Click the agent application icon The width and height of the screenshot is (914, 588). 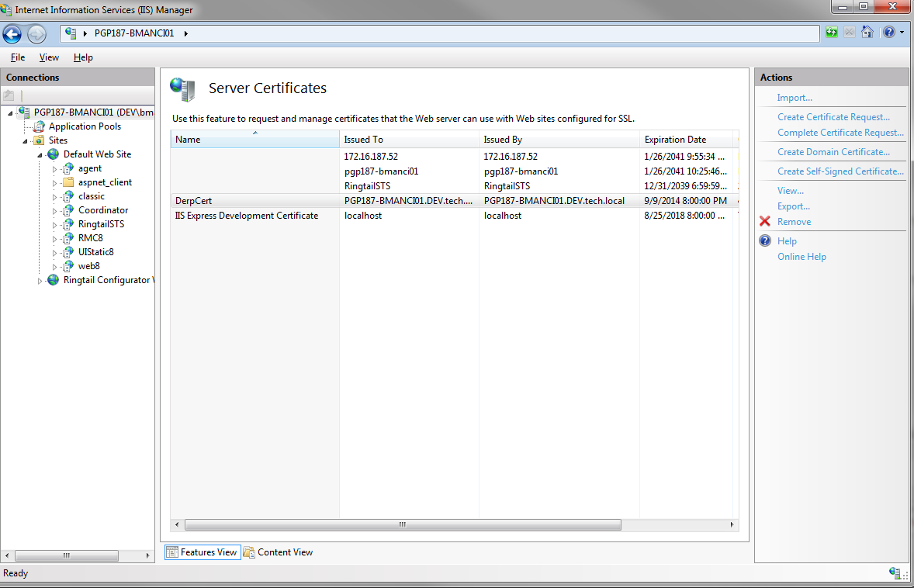click(68, 168)
